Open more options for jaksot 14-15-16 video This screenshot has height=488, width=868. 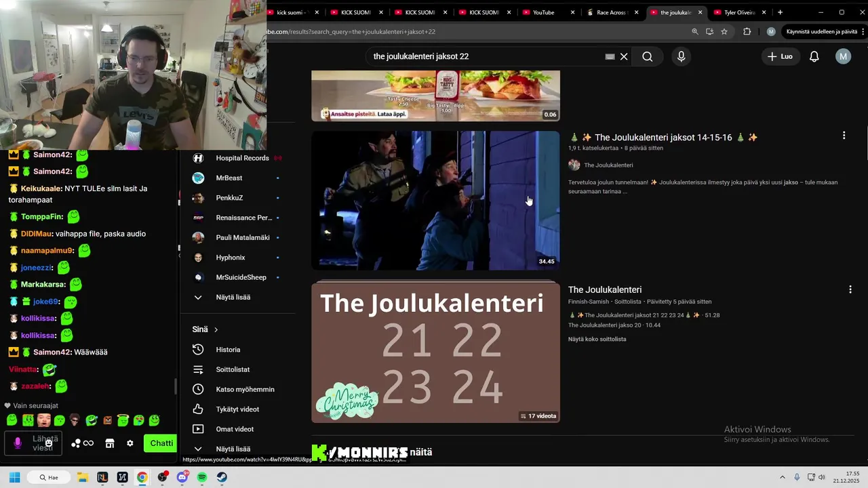[x=844, y=136]
